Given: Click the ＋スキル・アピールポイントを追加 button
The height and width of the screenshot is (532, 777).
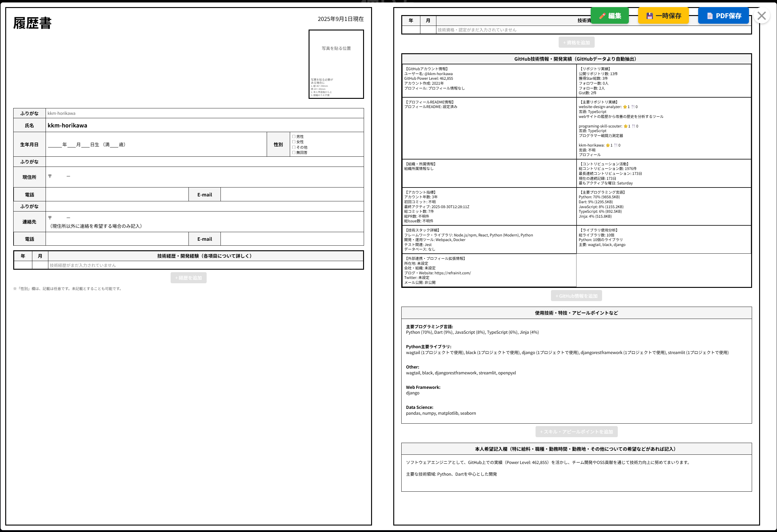Looking at the screenshot, I should click(x=577, y=431).
